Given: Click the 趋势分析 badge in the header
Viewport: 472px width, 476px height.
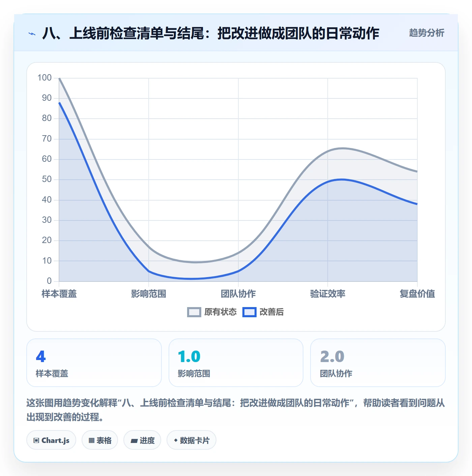Looking at the screenshot, I should pyautogui.click(x=426, y=33).
